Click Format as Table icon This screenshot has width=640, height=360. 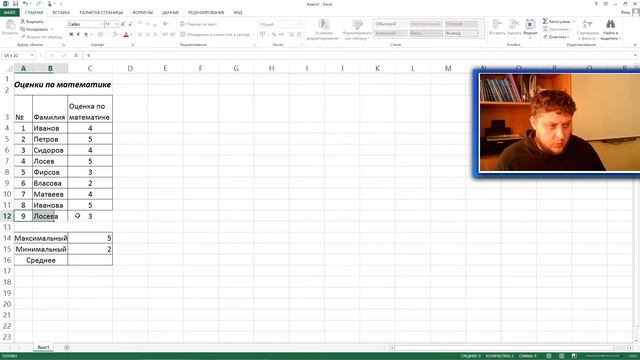pos(357,24)
